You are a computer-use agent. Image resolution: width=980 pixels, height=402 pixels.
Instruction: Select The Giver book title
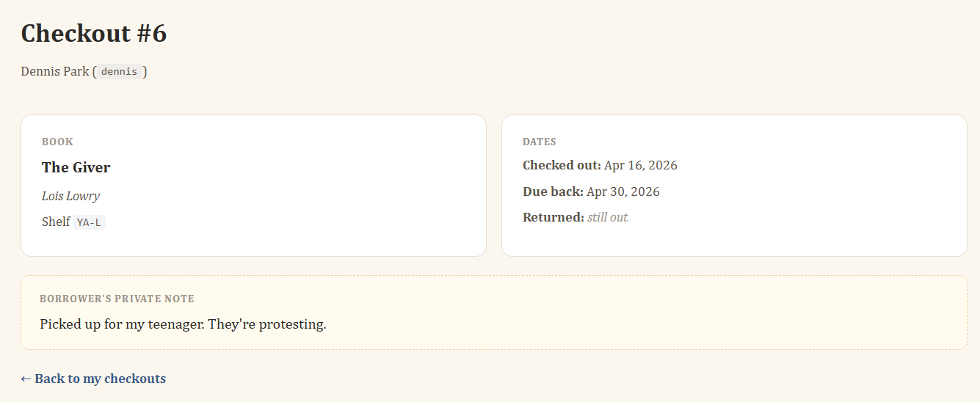(x=76, y=167)
